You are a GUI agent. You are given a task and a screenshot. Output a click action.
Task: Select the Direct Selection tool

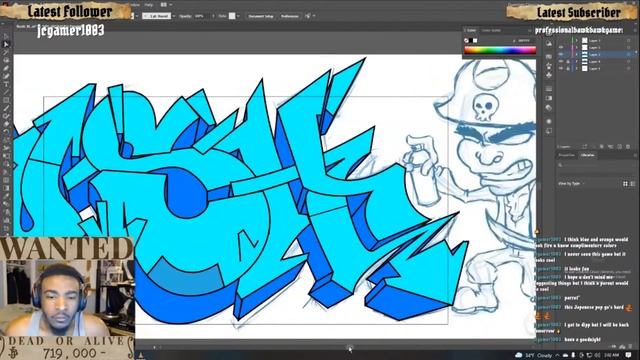click(6, 44)
